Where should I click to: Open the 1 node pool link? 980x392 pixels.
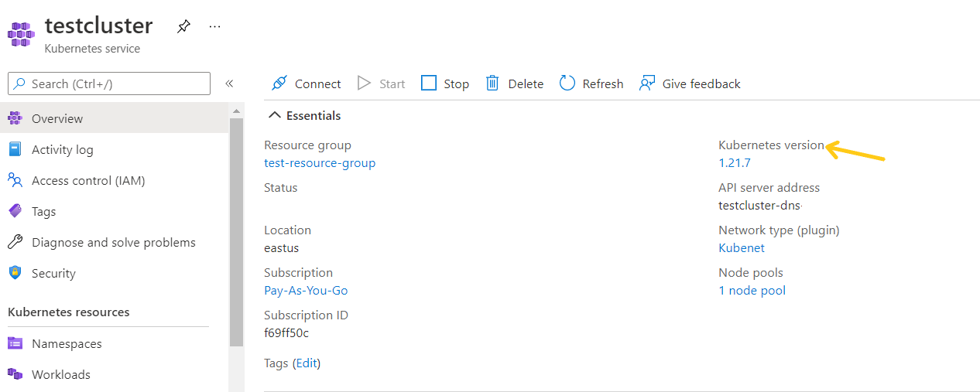pyautogui.click(x=752, y=290)
